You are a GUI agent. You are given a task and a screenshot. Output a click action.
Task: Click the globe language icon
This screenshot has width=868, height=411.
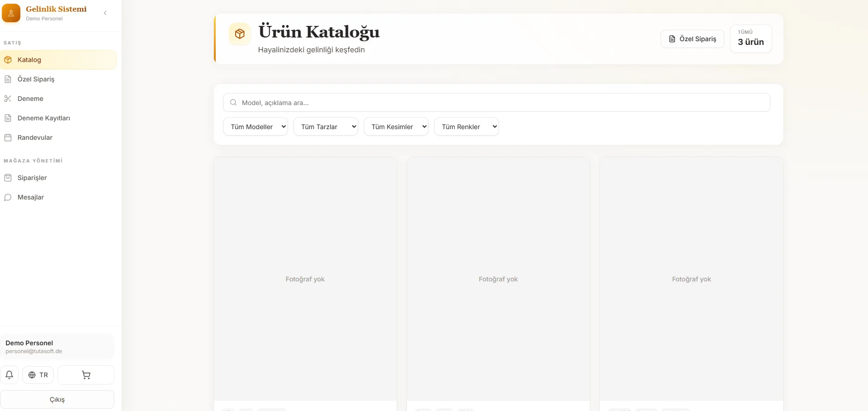(32, 375)
